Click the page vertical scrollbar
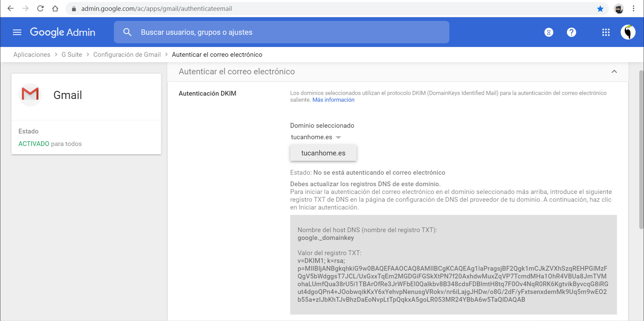This screenshot has width=644, height=321. click(x=641, y=149)
